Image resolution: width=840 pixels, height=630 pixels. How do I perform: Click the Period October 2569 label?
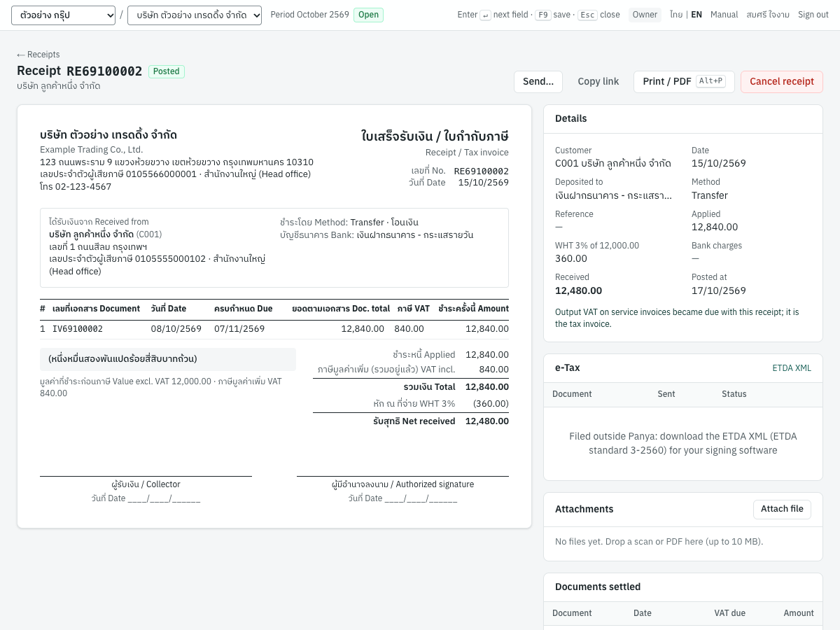pyautogui.click(x=309, y=15)
